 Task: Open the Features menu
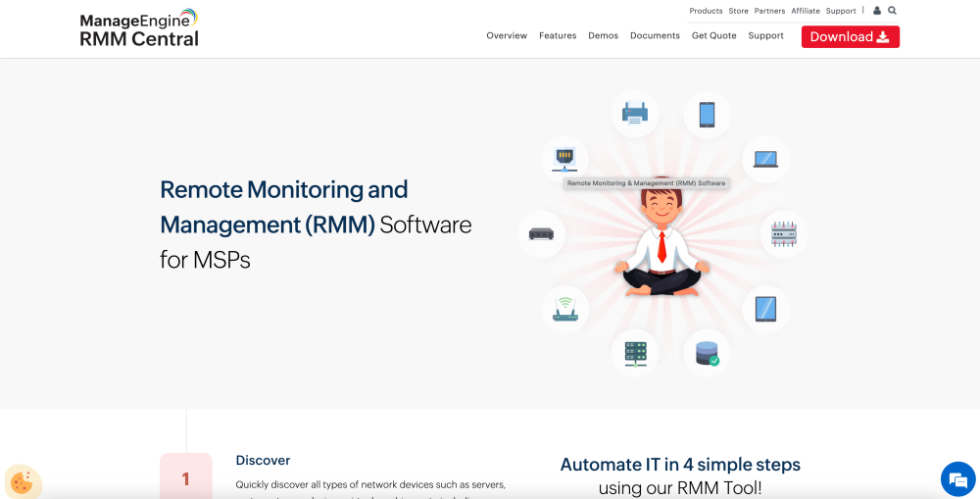point(558,35)
